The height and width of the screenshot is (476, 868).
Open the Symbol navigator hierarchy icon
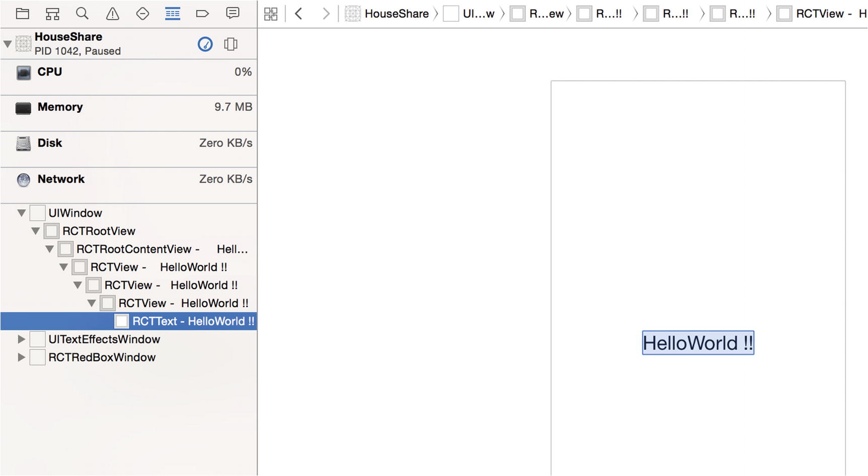pos(52,14)
